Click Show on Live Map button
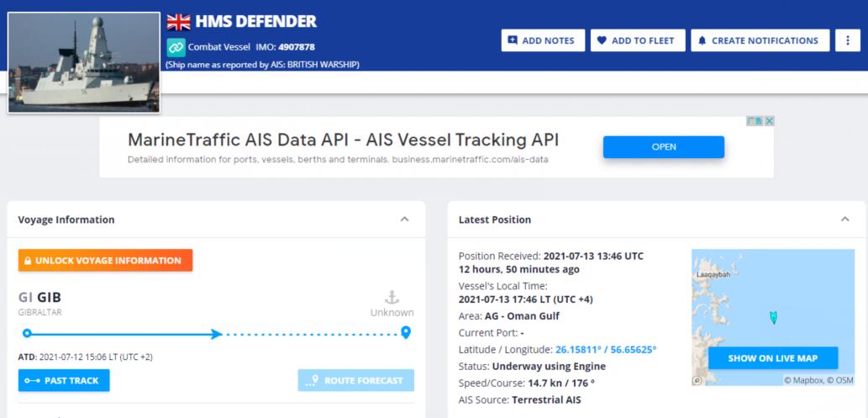Screen dimensions: 868x418 coord(772,358)
